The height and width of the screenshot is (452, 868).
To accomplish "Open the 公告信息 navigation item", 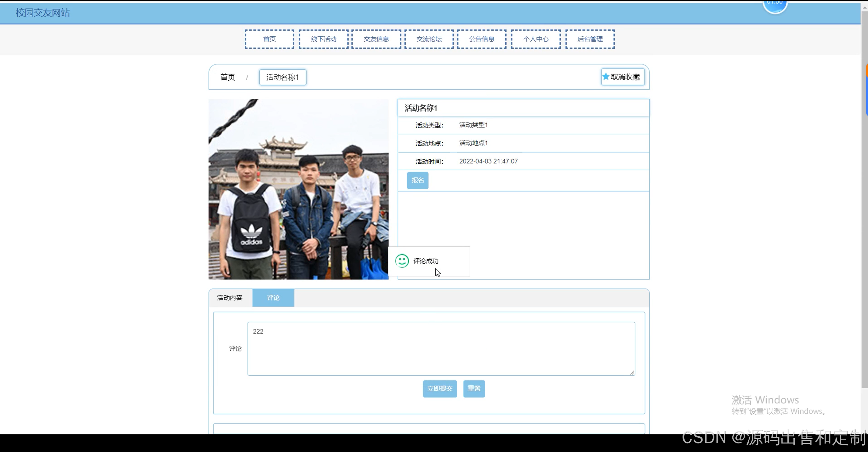I will coord(482,39).
